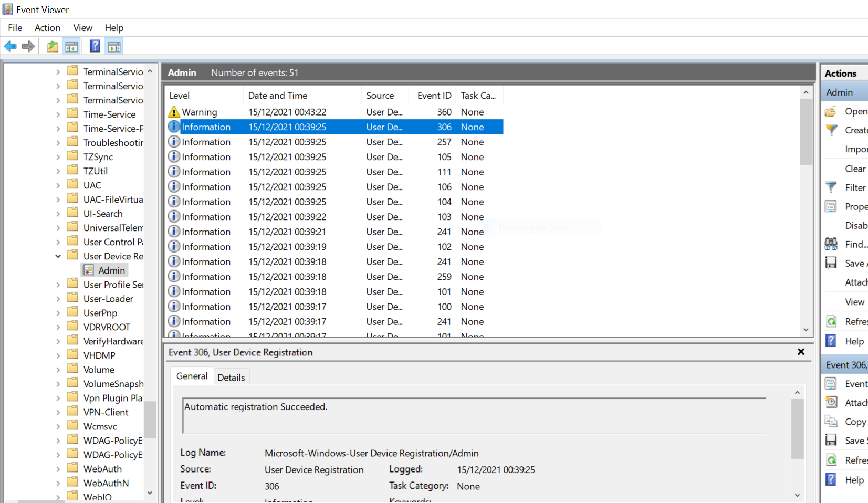The image size is (868, 503).
Task: Click Save All Events As icon
Action: 831,263
